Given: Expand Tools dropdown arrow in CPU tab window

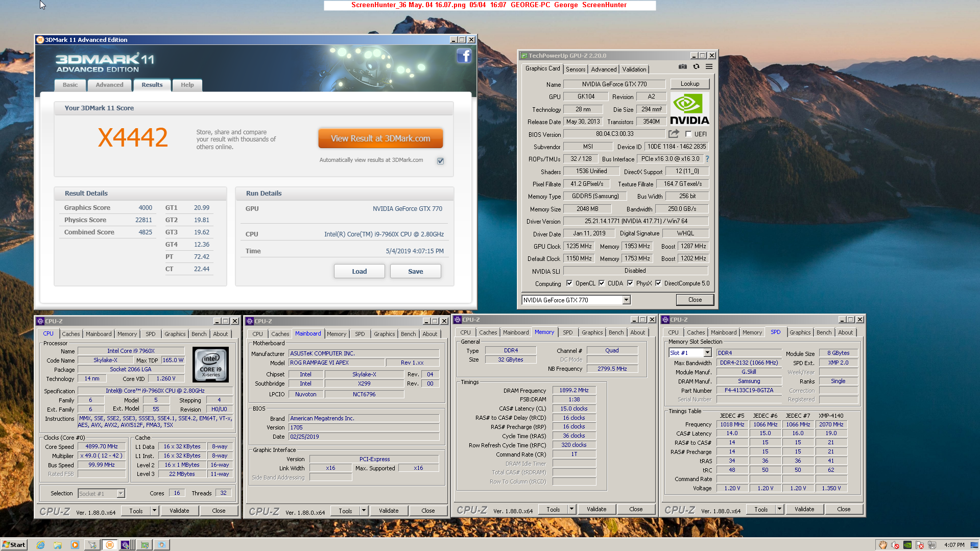Looking at the screenshot, I should click(x=154, y=511).
